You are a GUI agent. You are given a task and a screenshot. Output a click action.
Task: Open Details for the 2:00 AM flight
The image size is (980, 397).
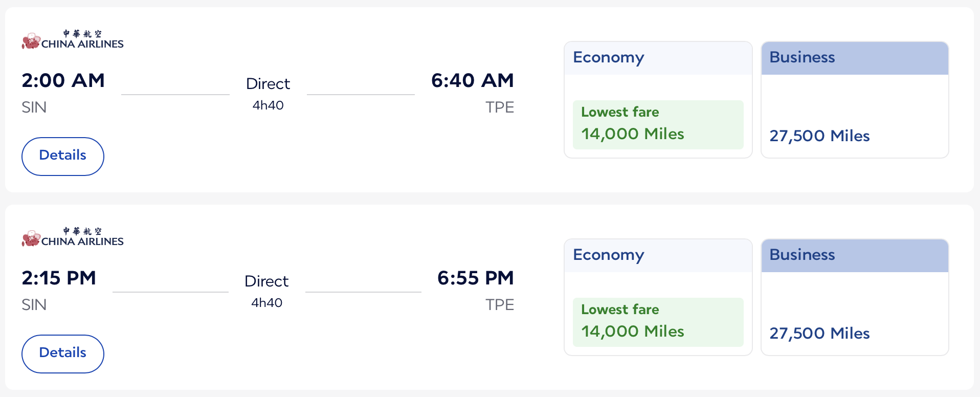click(62, 156)
